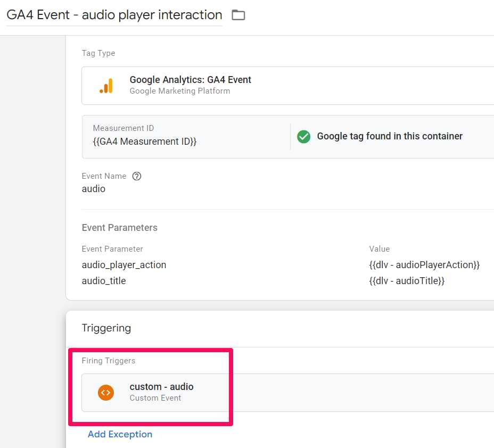Edit the tag name title field

click(114, 15)
